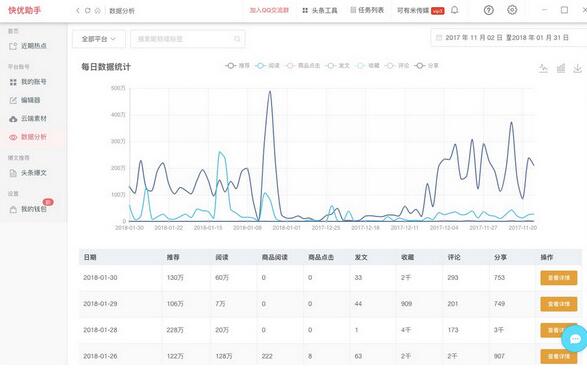Open the 头条工具 menu
The width and height of the screenshot is (587, 376).
(320, 10)
